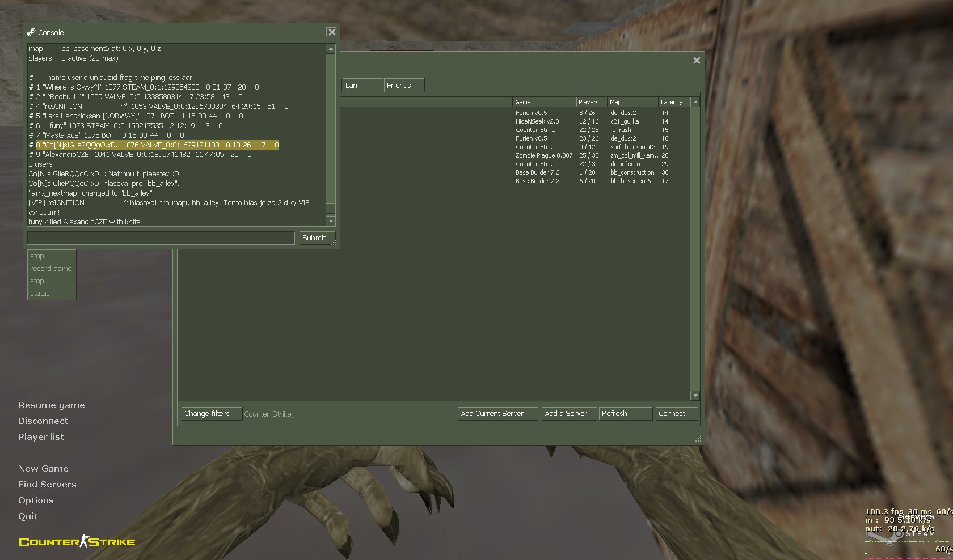Click Add a Server button
Image resolution: width=953 pixels, height=560 pixels.
[569, 414]
